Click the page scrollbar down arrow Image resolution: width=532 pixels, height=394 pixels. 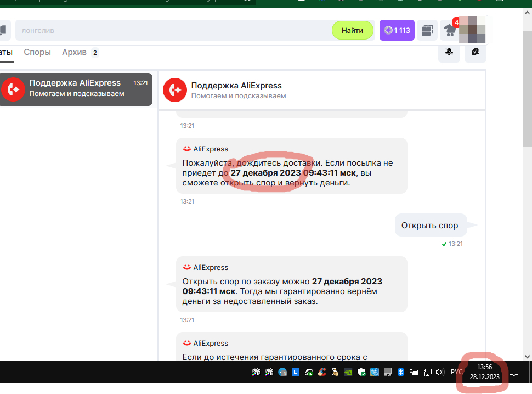(528, 356)
